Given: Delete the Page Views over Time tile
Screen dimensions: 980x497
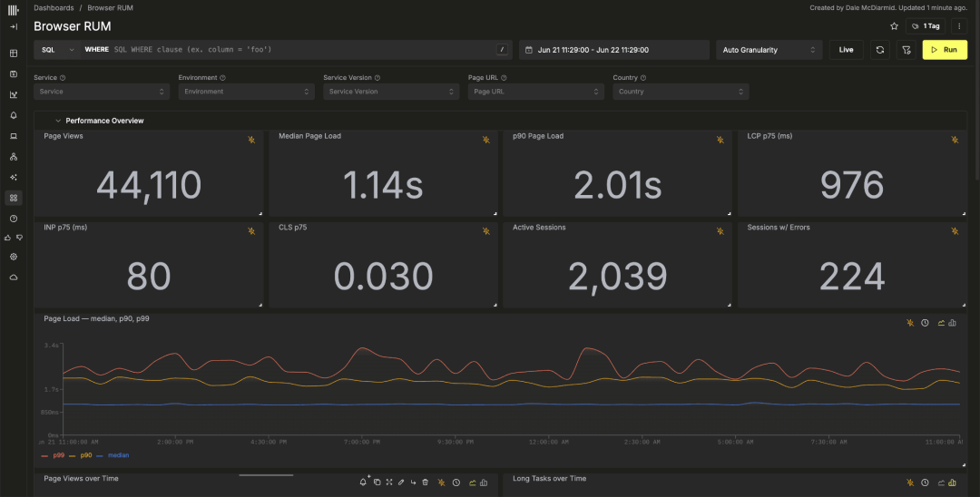Looking at the screenshot, I should click(x=425, y=482).
